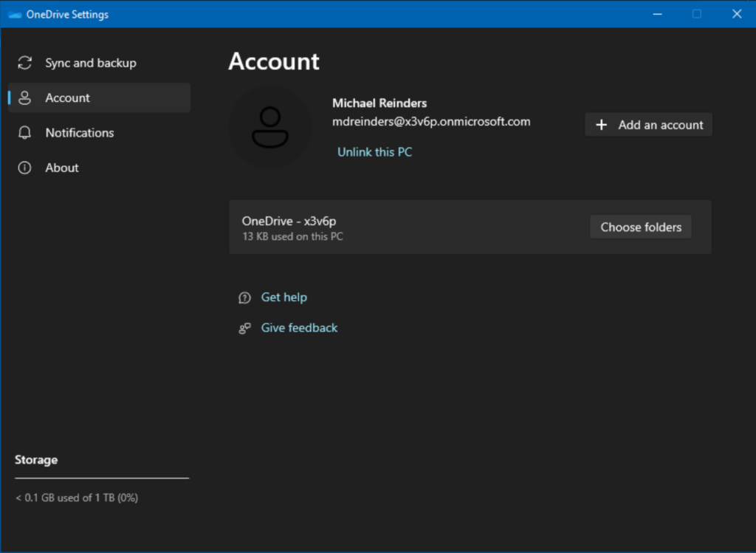Image resolution: width=756 pixels, height=553 pixels.
Task: Switch to the Sync and backup section
Action: point(91,63)
